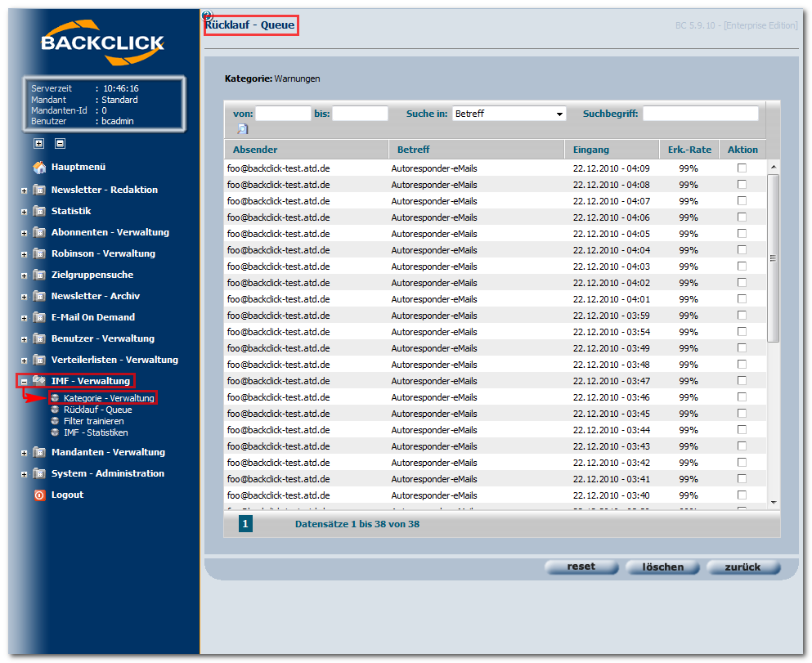Image resolution: width=812 pixels, height=663 pixels.
Task: Click the Hauptmenü house icon
Action: [39, 167]
